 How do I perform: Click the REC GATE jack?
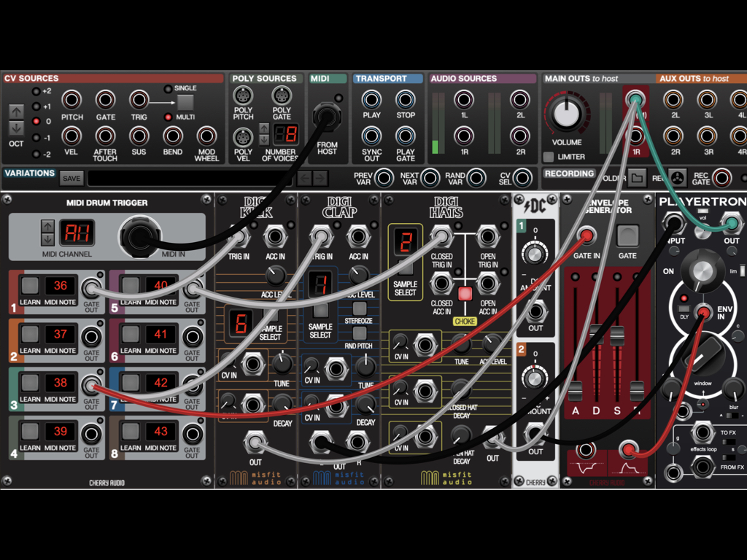tap(721, 178)
